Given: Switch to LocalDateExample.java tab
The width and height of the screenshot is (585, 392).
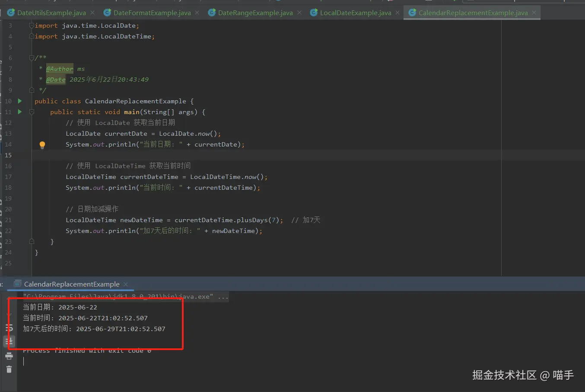Looking at the screenshot, I should (355, 13).
